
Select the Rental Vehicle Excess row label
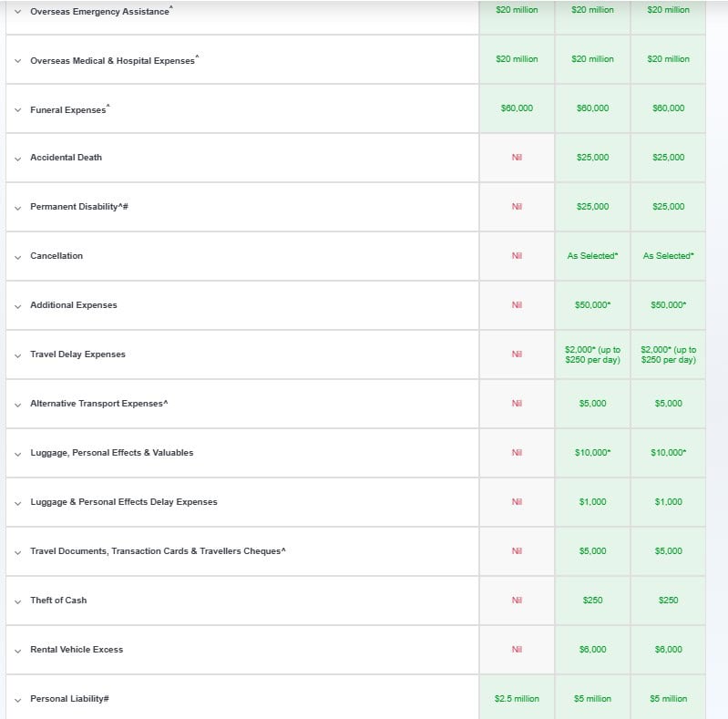tap(77, 650)
